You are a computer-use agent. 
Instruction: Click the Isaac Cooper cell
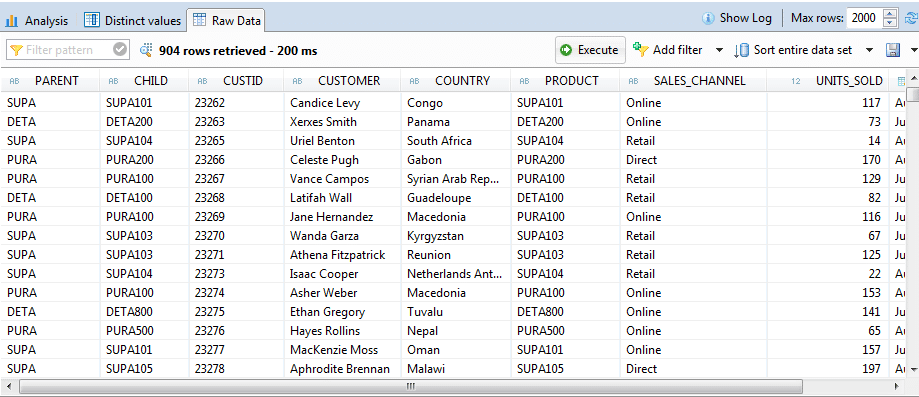342,274
